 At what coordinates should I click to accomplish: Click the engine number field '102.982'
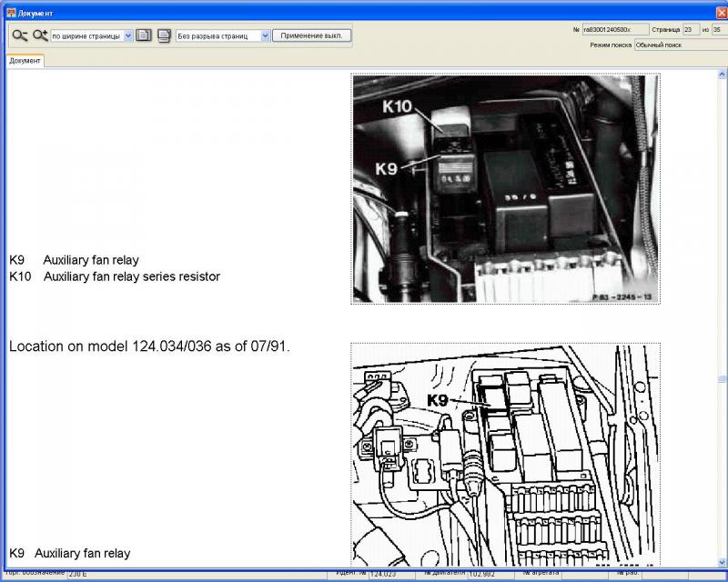coord(490,574)
